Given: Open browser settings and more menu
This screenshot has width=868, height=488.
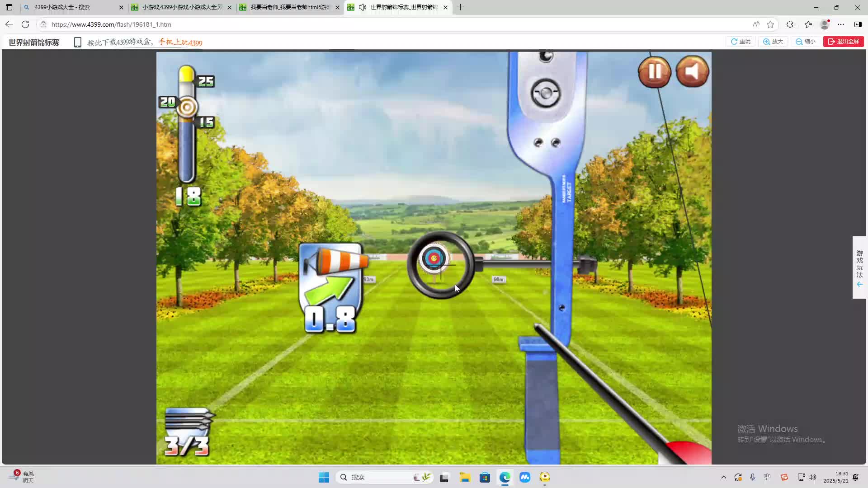Looking at the screenshot, I should tap(841, 24).
